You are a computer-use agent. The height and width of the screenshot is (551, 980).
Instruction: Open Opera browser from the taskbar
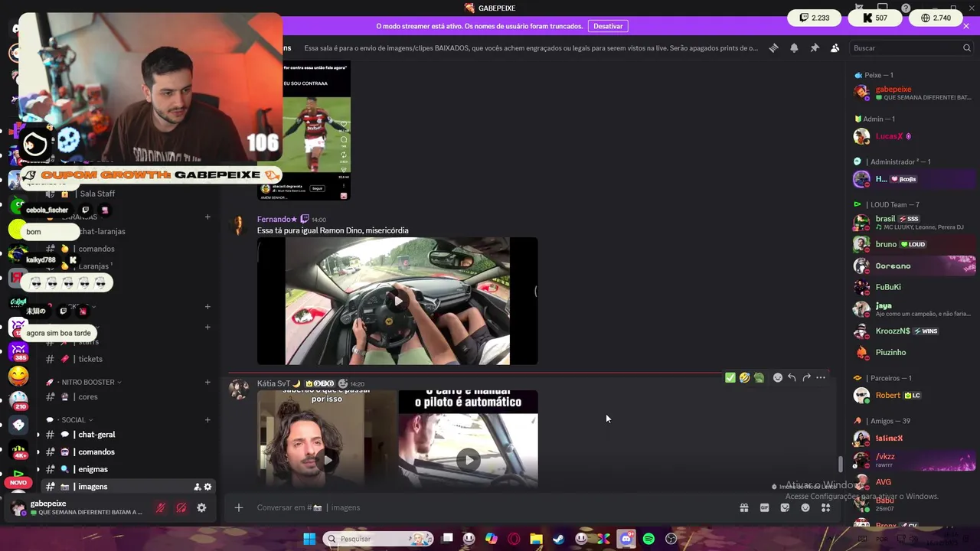click(514, 539)
